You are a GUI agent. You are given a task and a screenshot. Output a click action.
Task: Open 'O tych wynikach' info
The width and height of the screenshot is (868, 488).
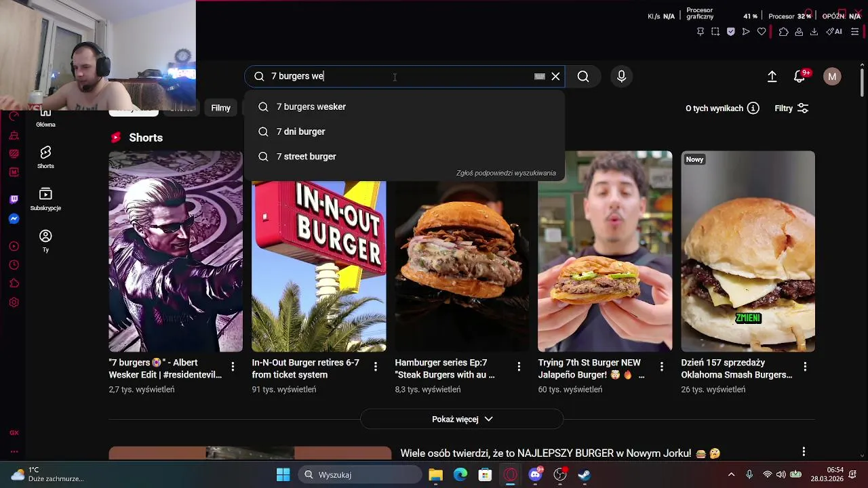click(722, 108)
